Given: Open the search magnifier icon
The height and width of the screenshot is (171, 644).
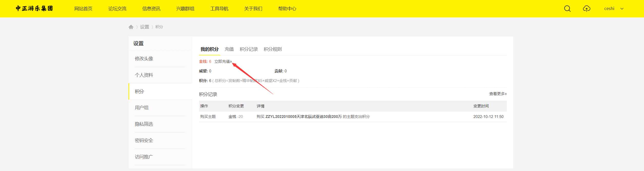Looking at the screenshot, I should 567,9.
